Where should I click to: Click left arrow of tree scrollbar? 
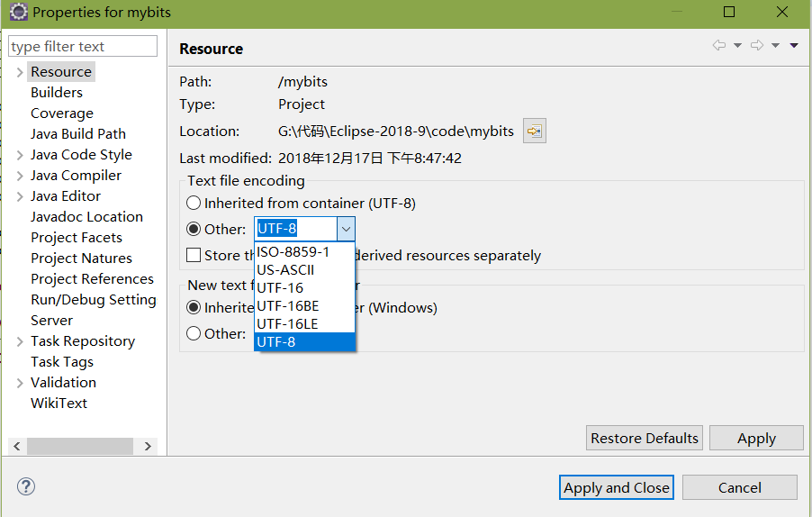pyautogui.click(x=17, y=446)
